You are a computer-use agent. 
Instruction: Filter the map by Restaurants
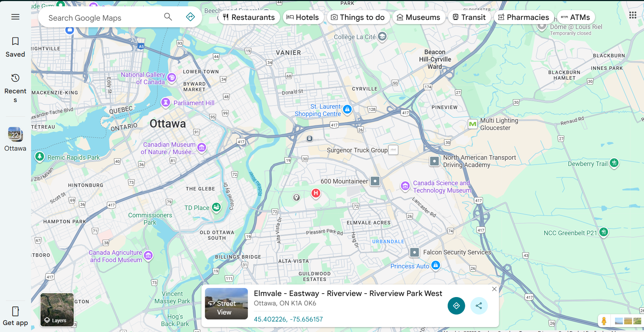point(249,17)
